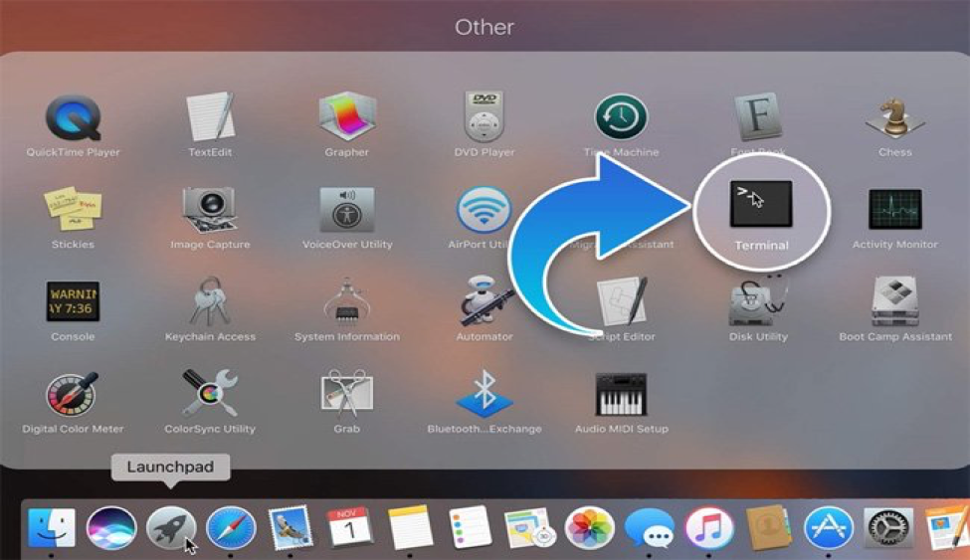The width and height of the screenshot is (970, 560).
Task: Open the Notes app in Dock
Action: coord(410,527)
